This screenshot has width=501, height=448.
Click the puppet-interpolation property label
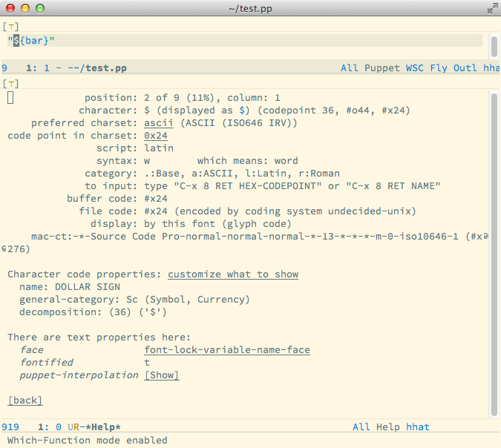(79, 375)
